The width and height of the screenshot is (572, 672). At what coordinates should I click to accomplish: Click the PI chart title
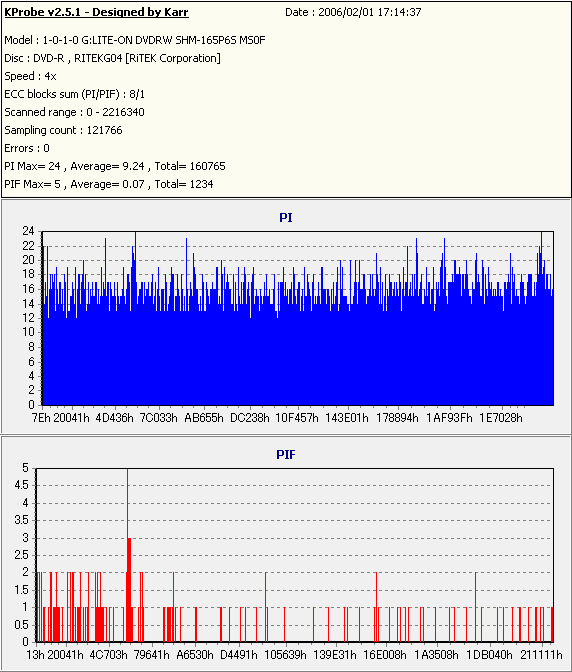point(286,218)
